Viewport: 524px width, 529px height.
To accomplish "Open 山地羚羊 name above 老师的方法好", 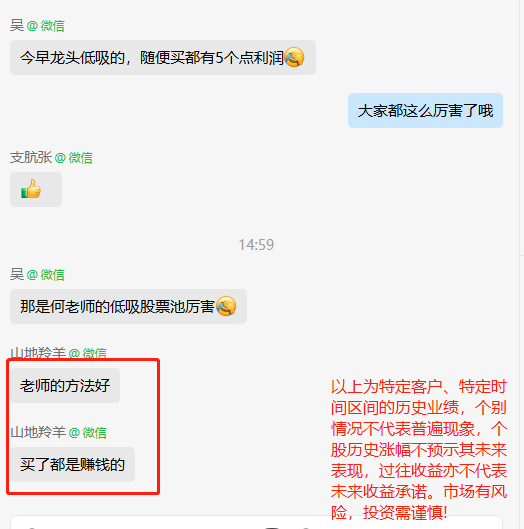I will click(x=38, y=353).
